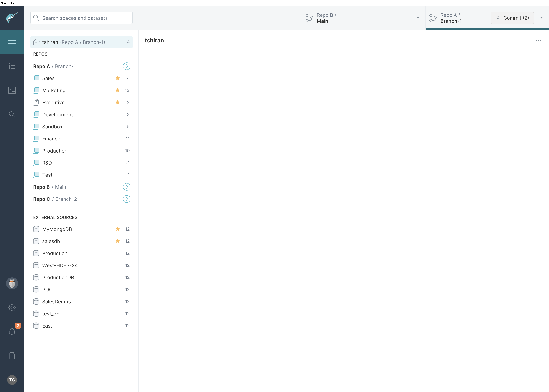Click the narwhal logo icon

coord(12,18)
